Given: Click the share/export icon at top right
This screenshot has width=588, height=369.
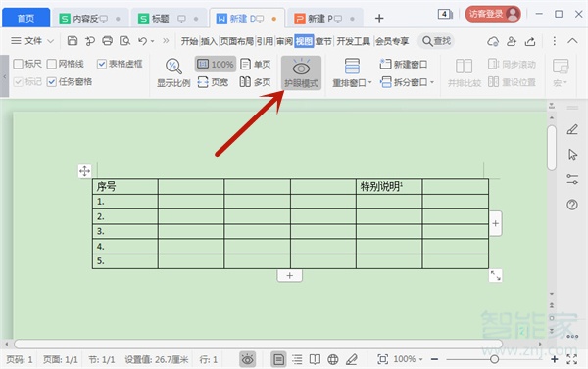Looking at the screenshot, I should (x=530, y=41).
